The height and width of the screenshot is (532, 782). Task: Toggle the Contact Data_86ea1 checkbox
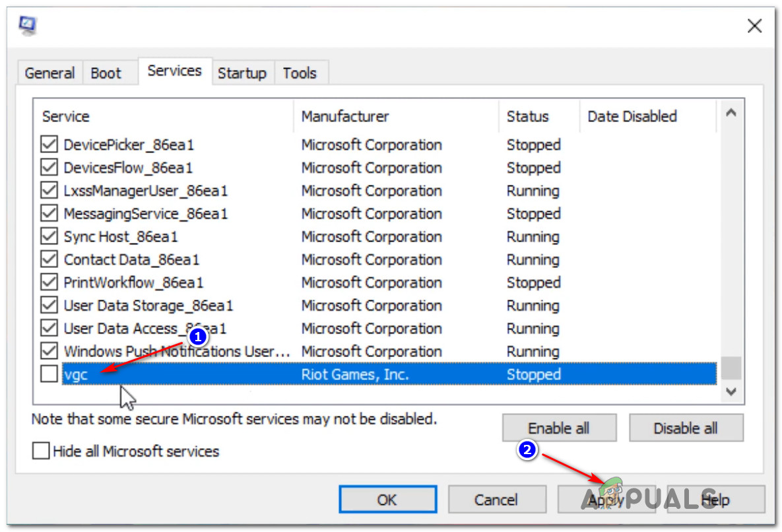[x=49, y=259]
